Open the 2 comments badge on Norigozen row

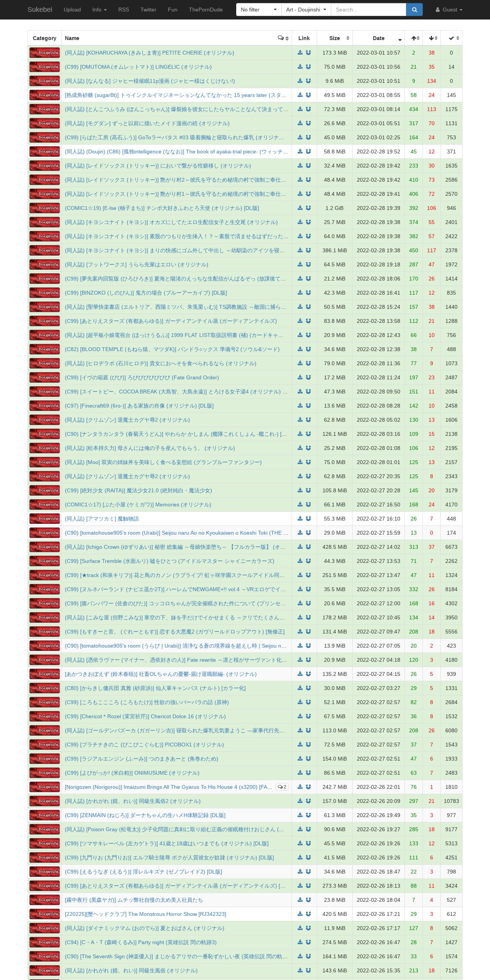click(282, 787)
